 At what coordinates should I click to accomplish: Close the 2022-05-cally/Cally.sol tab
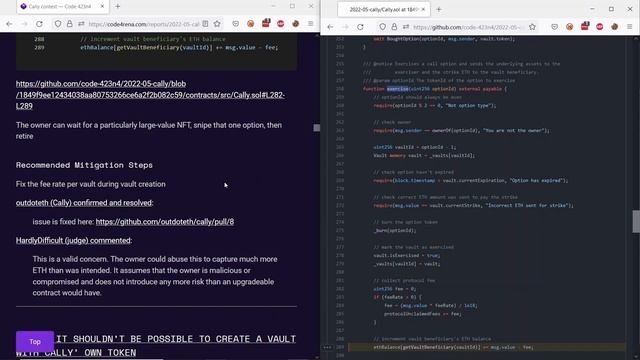423,9
